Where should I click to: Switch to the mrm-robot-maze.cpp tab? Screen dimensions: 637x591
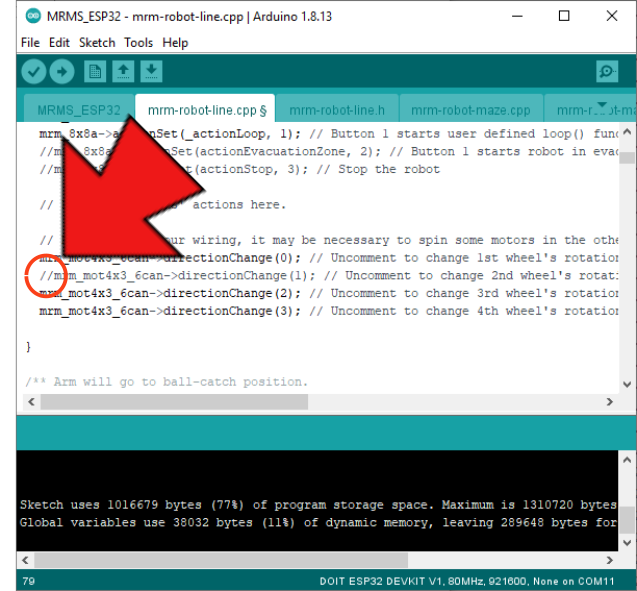pos(470,110)
